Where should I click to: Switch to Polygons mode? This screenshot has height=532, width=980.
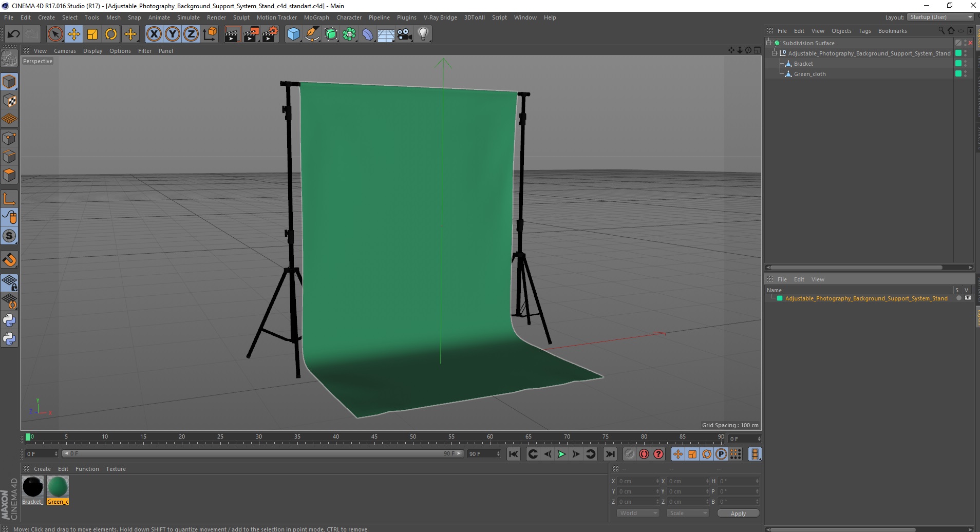(9, 175)
